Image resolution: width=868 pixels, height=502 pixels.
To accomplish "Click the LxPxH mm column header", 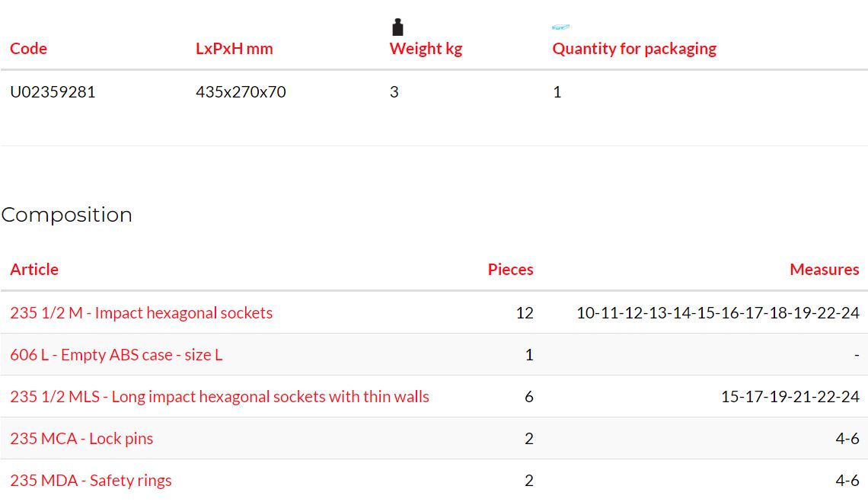I will click(235, 48).
